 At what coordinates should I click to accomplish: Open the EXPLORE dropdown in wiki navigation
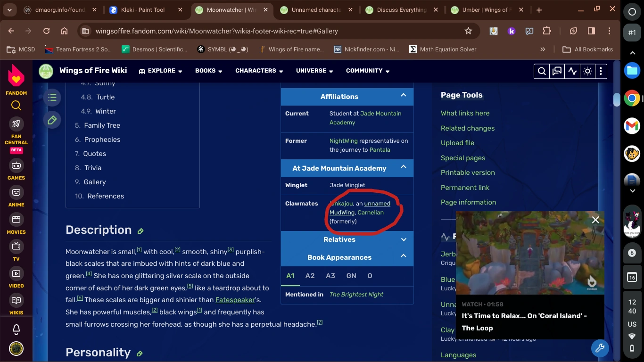coord(160,71)
